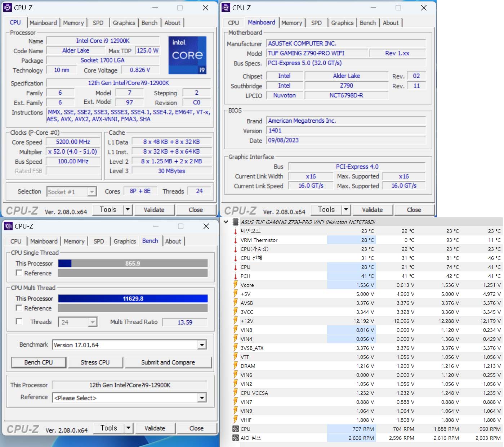Open the Tools dropdown arrow in the Mainboard window

[346, 209]
